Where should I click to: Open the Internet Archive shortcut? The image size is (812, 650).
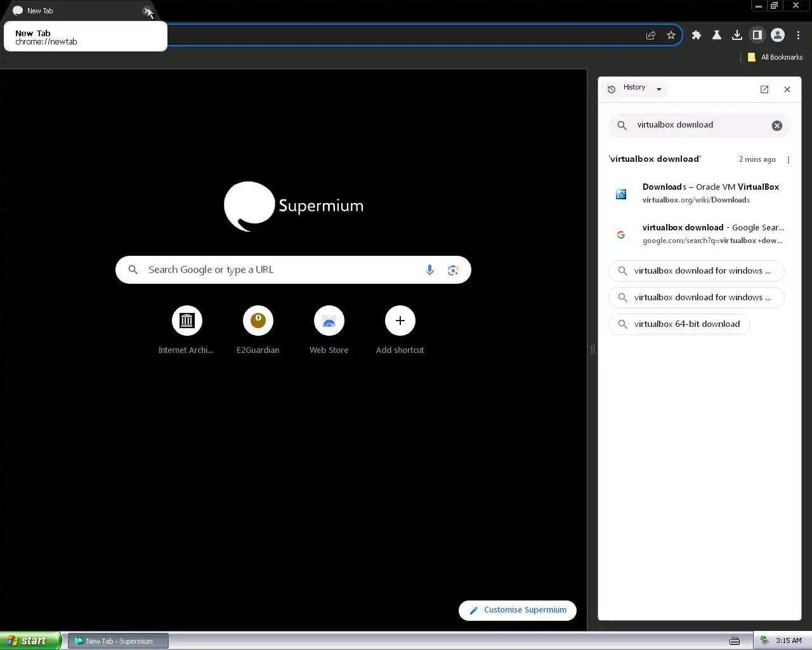187,330
